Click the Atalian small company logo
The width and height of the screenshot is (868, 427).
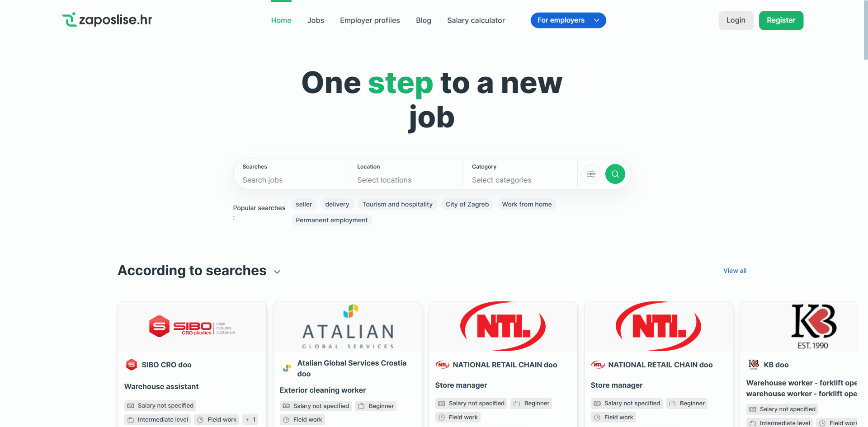[x=287, y=368]
